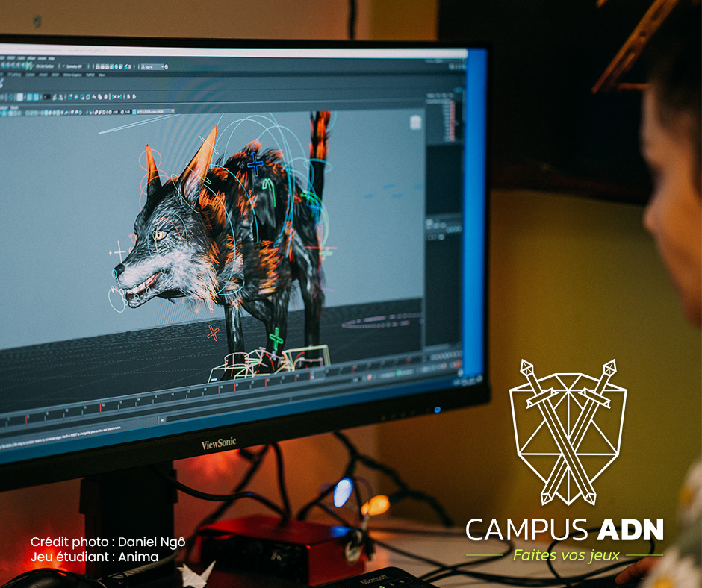This screenshot has width=702, height=588.
Task: Switch to the TURTLE shelf tab
Action: click(90, 75)
